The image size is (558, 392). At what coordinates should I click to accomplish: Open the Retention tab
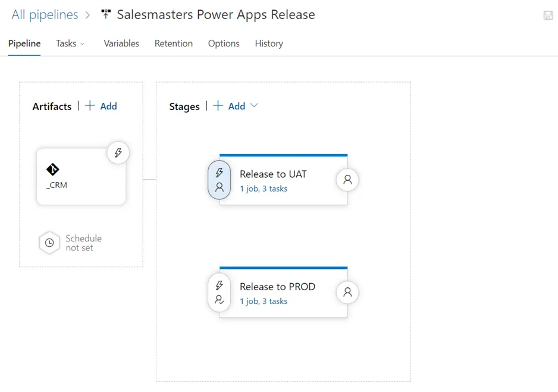point(174,43)
